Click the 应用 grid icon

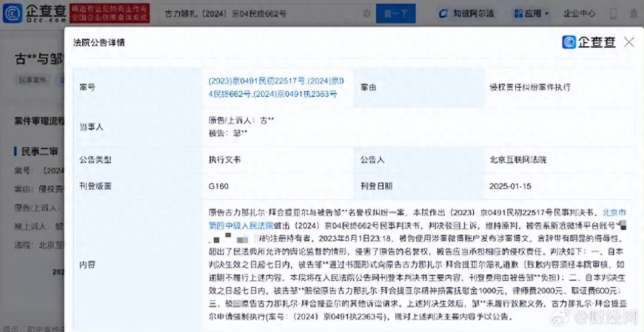[x=518, y=14]
